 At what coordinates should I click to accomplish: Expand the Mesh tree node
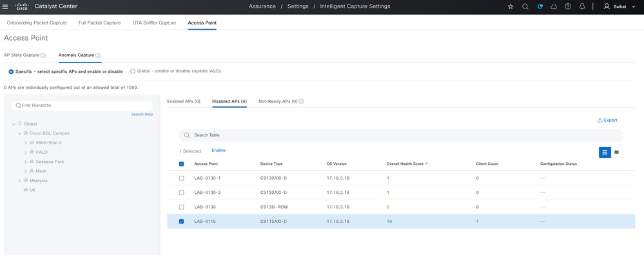(26, 171)
